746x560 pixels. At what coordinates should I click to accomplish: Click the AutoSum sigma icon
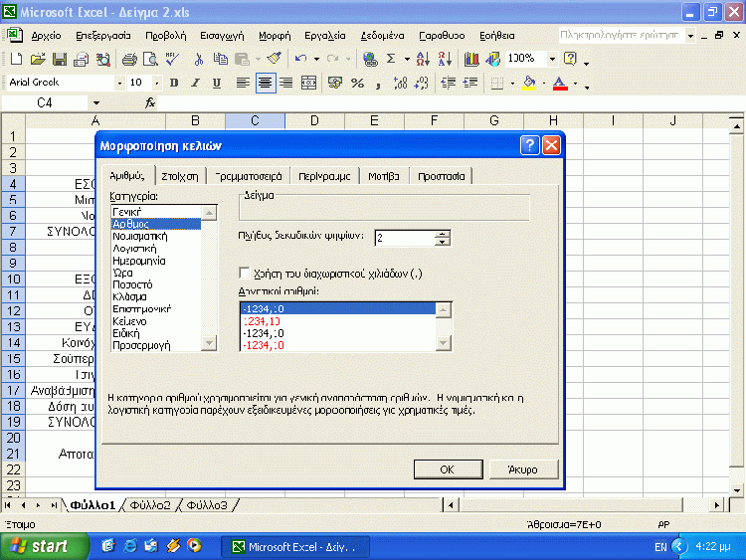point(391,59)
